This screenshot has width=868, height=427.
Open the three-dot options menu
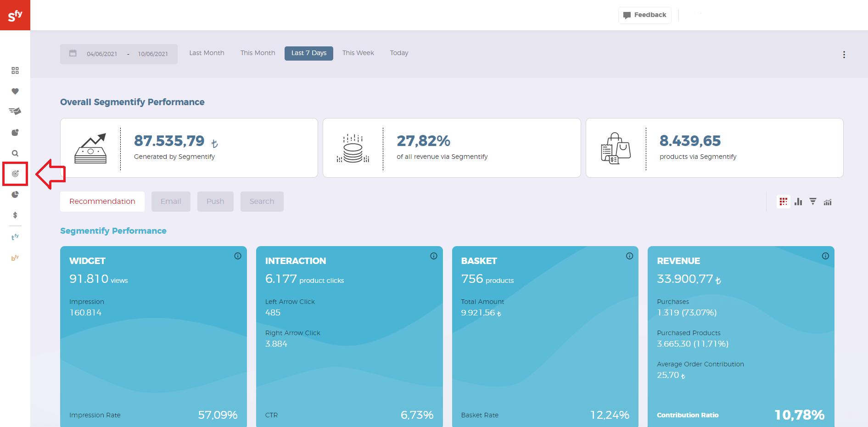click(844, 55)
